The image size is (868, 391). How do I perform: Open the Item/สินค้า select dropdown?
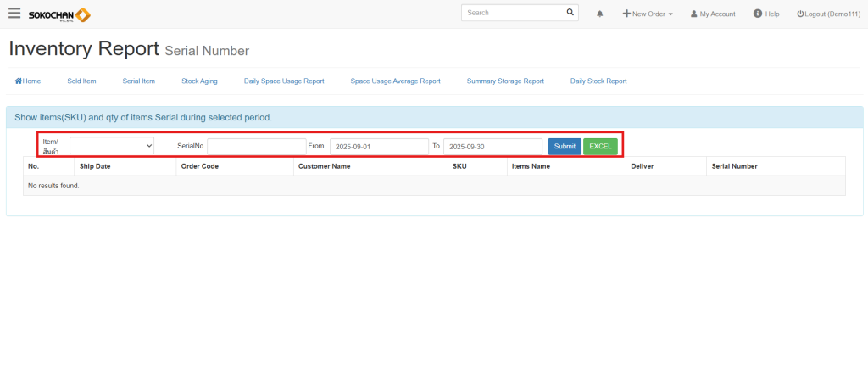(x=112, y=146)
